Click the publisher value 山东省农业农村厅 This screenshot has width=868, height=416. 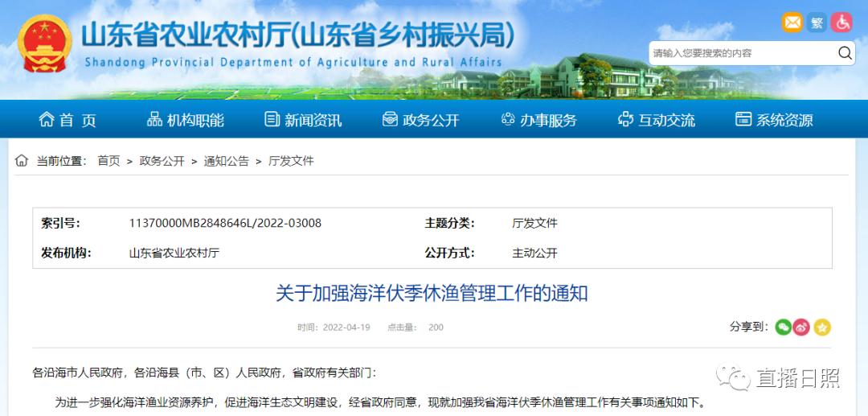pos(174,253)
